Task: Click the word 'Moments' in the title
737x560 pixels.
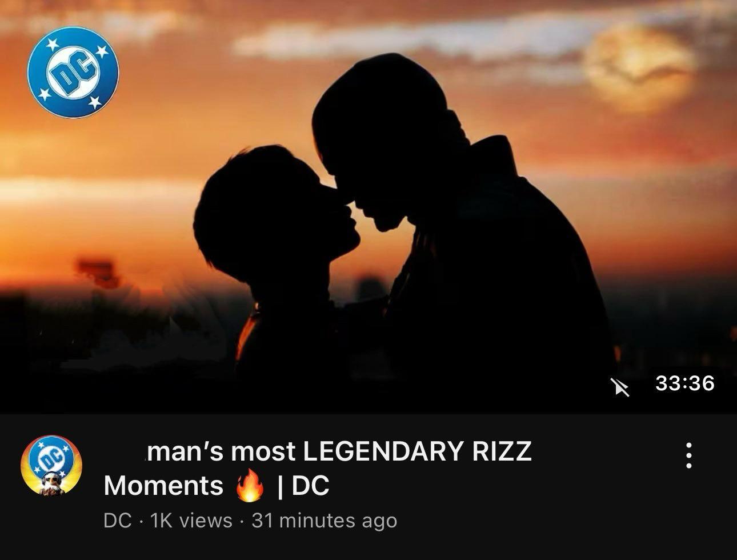Action: (163, 486)
